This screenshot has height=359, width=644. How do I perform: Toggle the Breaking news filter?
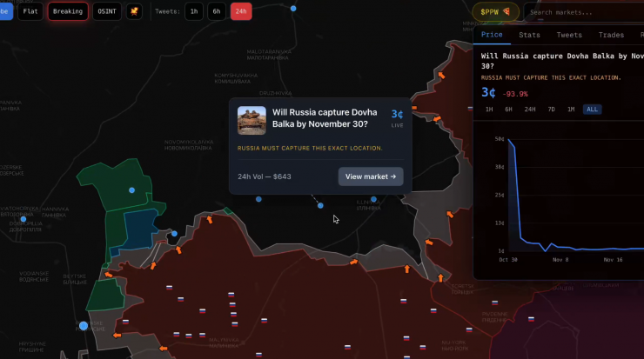pyautogui.click(x=67, y=11)
